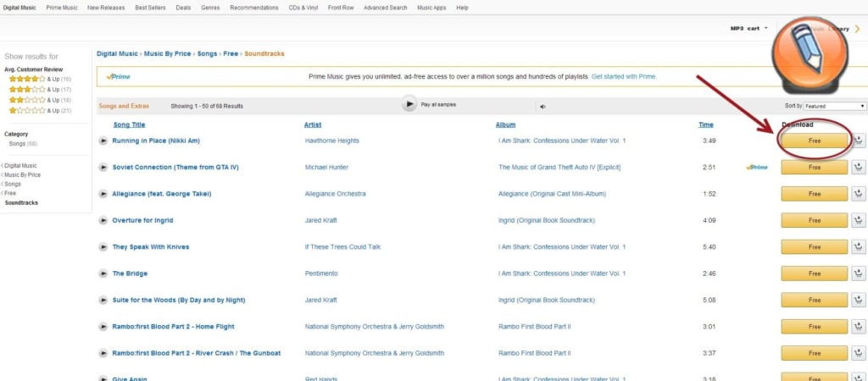
Task: Sort list by Time column header
Action: (706, 125)
